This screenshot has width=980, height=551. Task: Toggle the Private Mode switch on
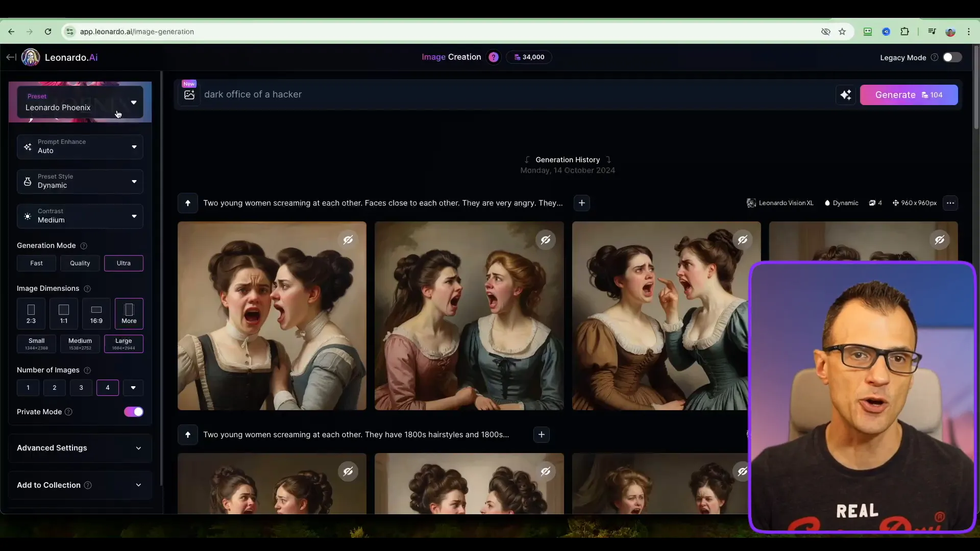(133, 412)
